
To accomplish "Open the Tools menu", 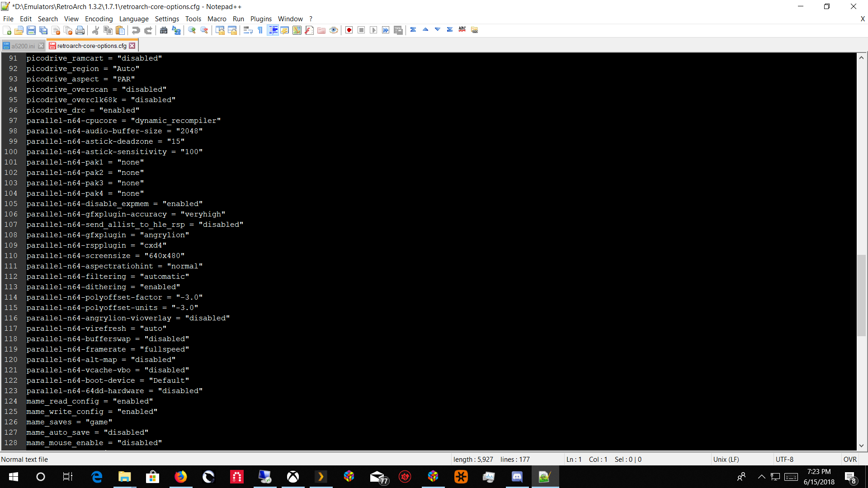I will click(x=193, y=19).
